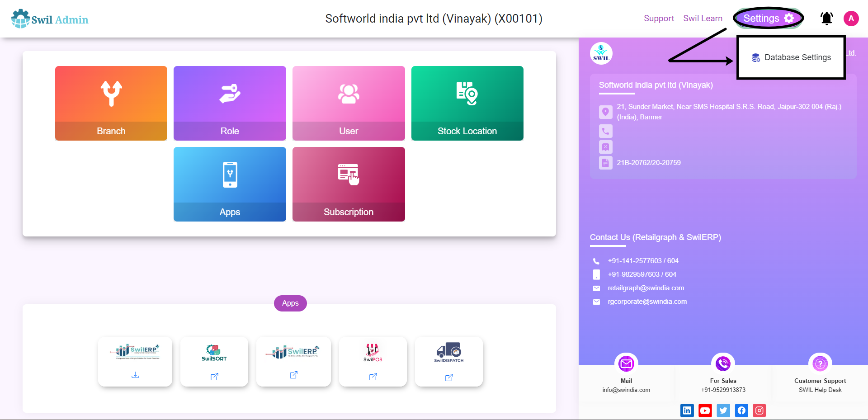Click the SwilDISPATCH truck logo
Viewport: 868px width, 420px height.
coord(449,353)
